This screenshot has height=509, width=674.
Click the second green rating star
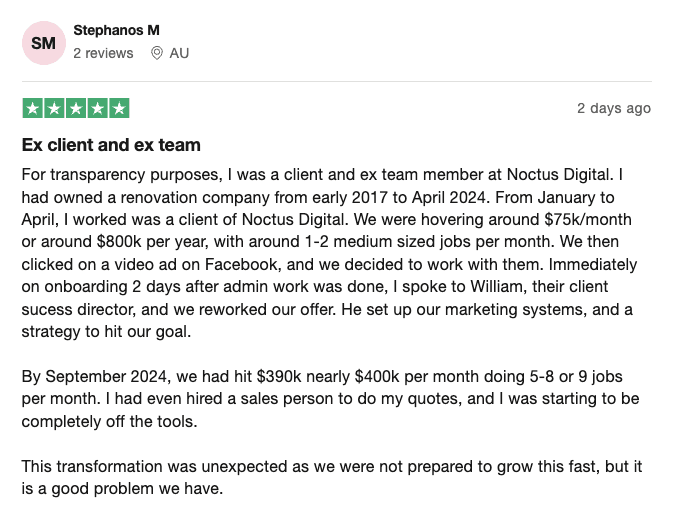[x=54, y=108]
